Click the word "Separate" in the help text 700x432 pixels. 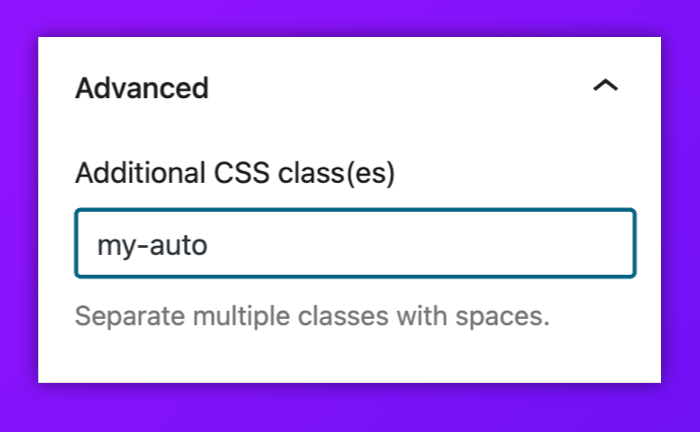tap(129, 316)
